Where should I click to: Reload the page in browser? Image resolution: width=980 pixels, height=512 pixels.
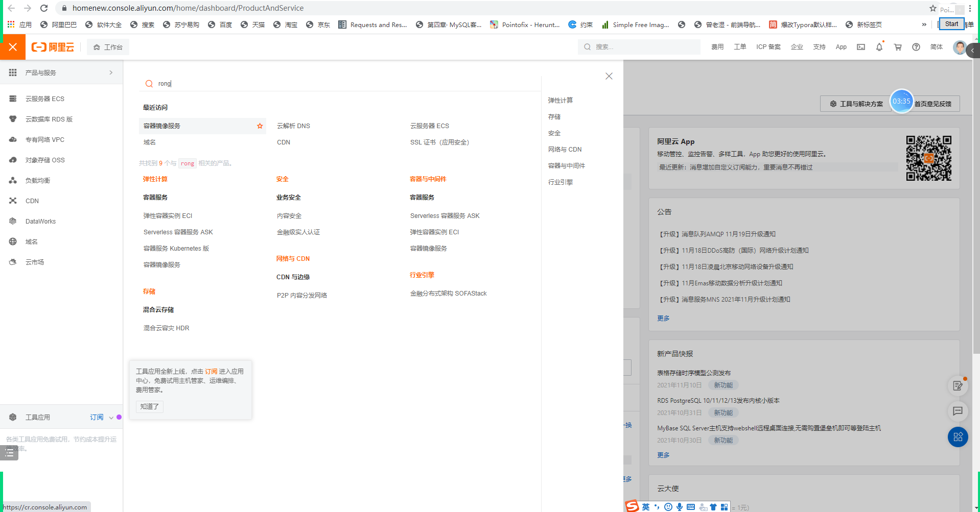(44, 8)
